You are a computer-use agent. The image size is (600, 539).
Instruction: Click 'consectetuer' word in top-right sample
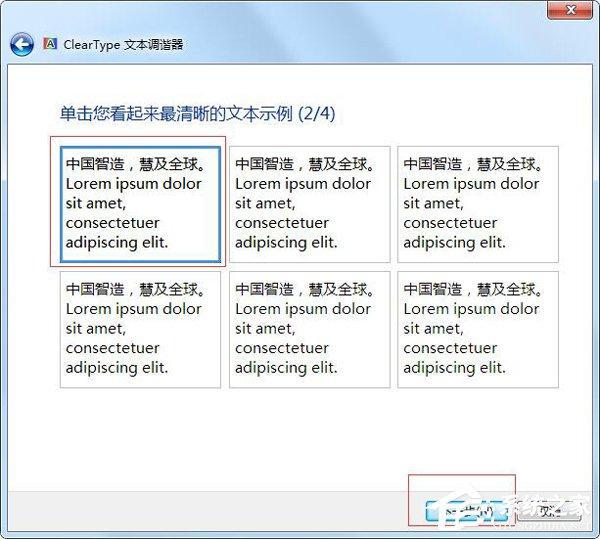pos(449,223)
